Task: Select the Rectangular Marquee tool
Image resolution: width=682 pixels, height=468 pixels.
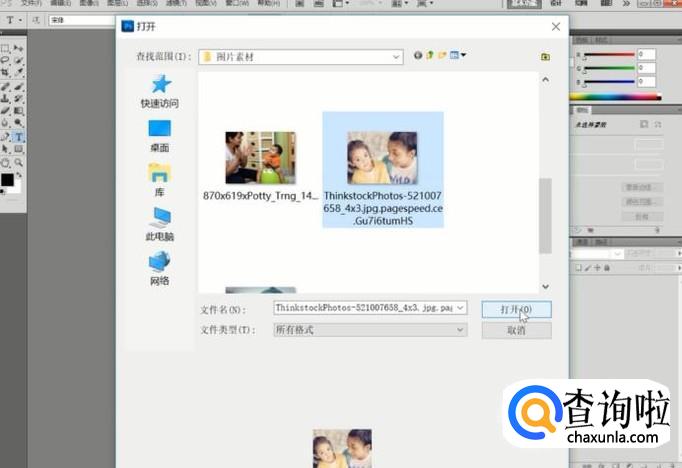Action: tap(5, 48)
